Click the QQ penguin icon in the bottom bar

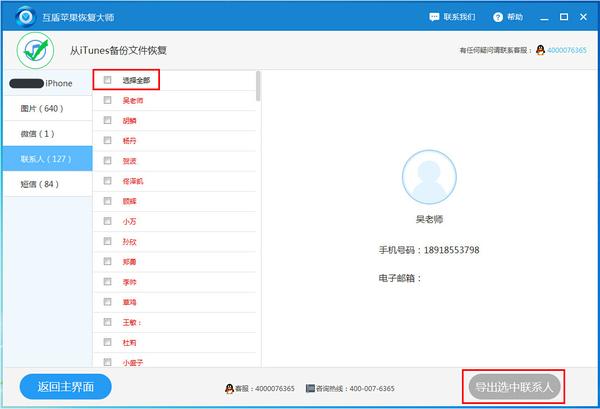coord(229,389)
